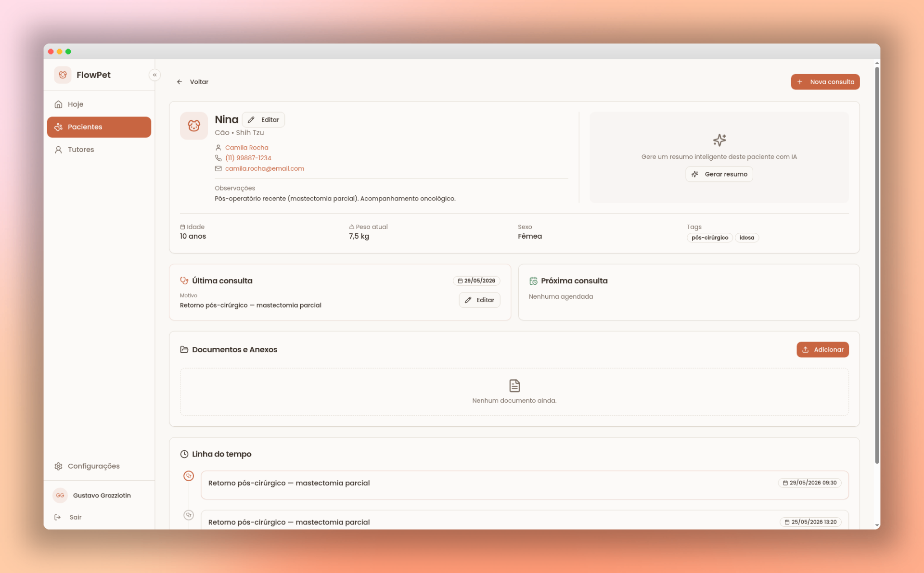
Task: Click the 29/05/2026 date badge
Action: click(x=476, y=281)
